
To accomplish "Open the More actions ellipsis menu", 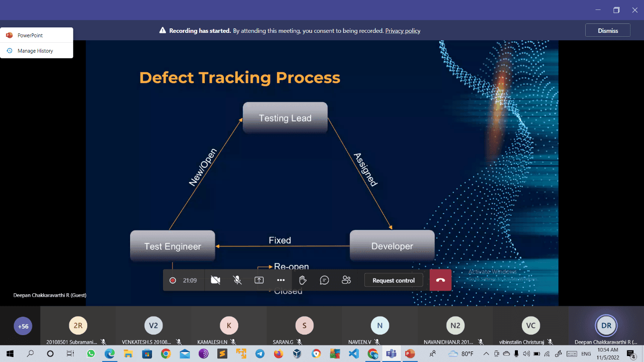I will (281, 280).
